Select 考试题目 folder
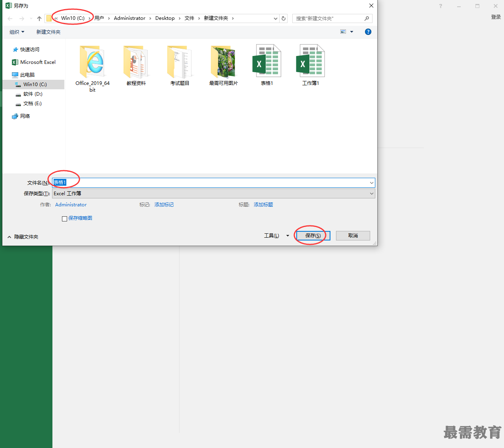This screenshot has width=504, height=448. point(180,65)
